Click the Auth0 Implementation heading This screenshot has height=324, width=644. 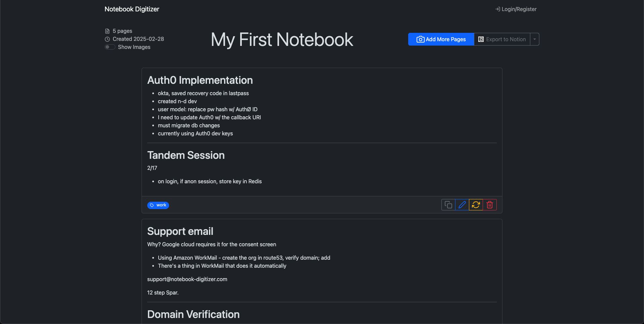[x=200, y=80]
